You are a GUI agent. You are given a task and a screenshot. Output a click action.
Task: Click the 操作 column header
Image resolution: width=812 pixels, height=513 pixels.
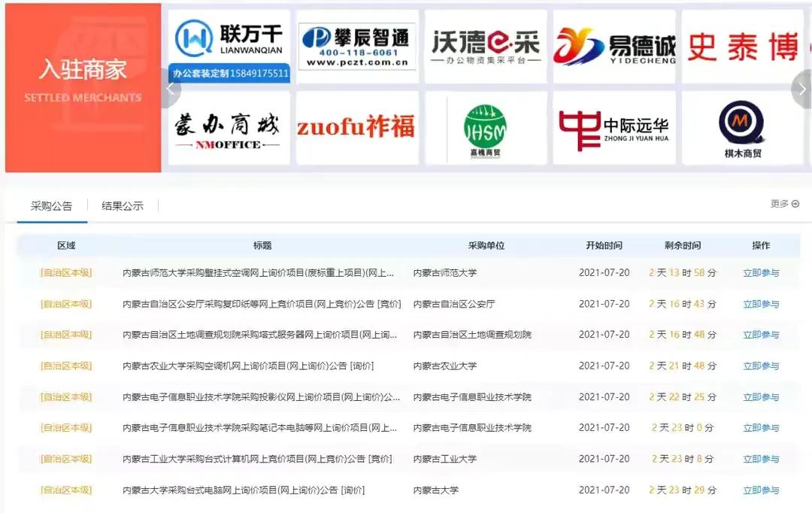coord(761,246)
